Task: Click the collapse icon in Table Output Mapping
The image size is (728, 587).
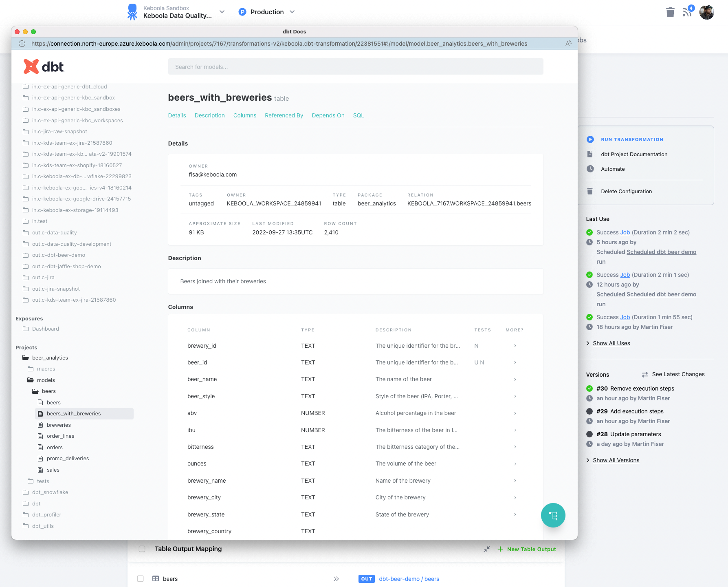Action: coord(487,549)
